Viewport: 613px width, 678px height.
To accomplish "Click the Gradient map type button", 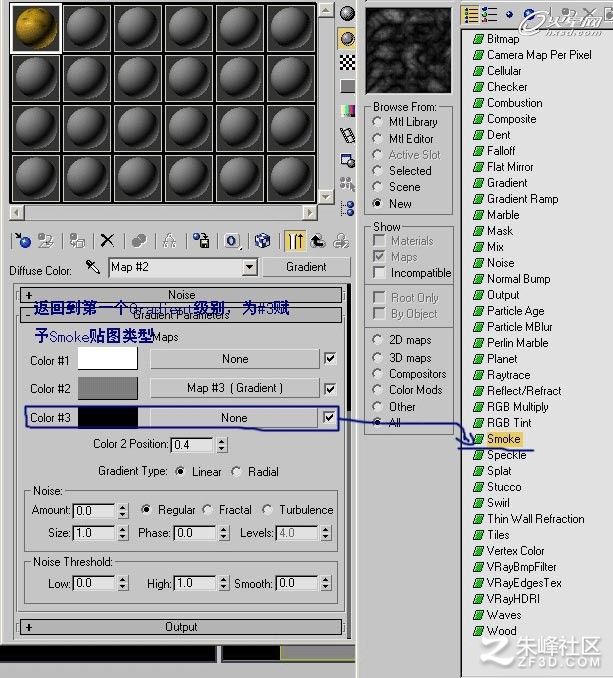I will pos(306,267).
